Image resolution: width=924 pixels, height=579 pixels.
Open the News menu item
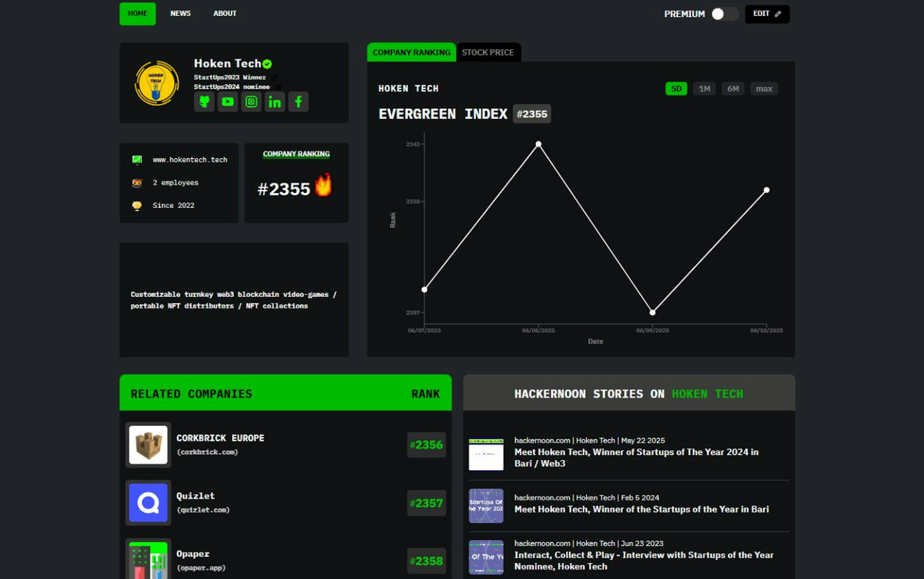[180, 13]
